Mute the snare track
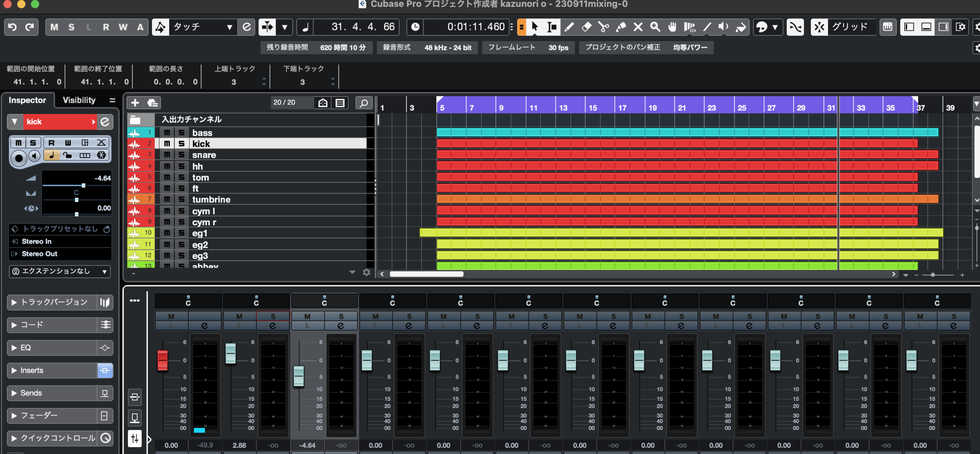 click(x=167, y=155)
